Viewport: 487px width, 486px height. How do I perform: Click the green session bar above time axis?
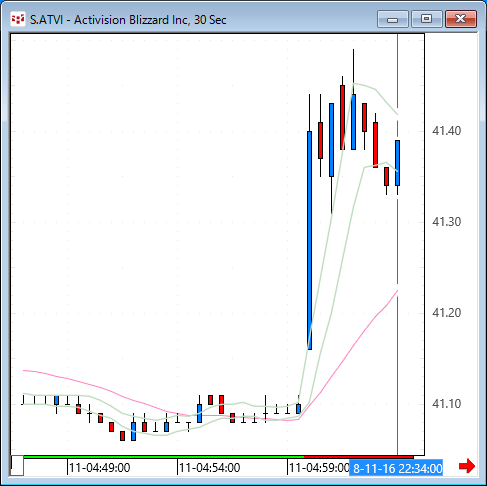click(x=164, y=457)
